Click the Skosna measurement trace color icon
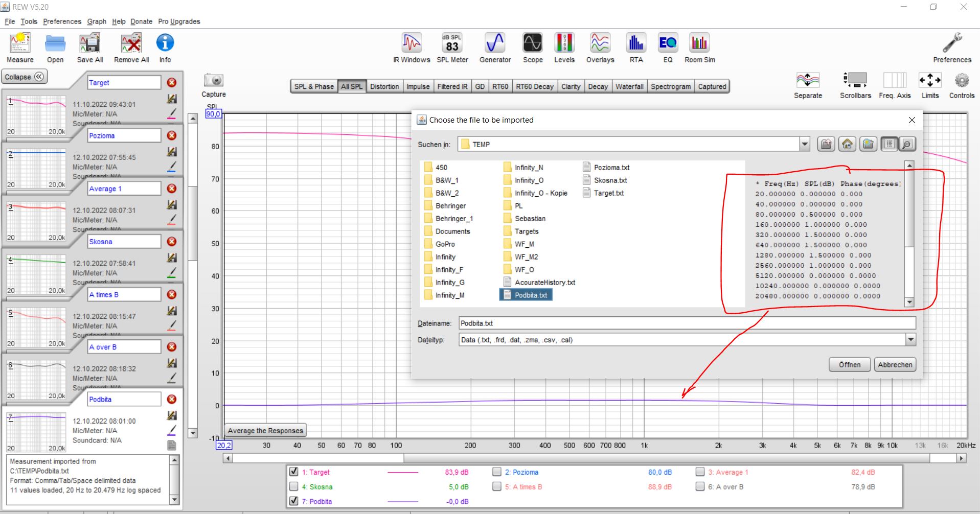 (x=172, y=272)
